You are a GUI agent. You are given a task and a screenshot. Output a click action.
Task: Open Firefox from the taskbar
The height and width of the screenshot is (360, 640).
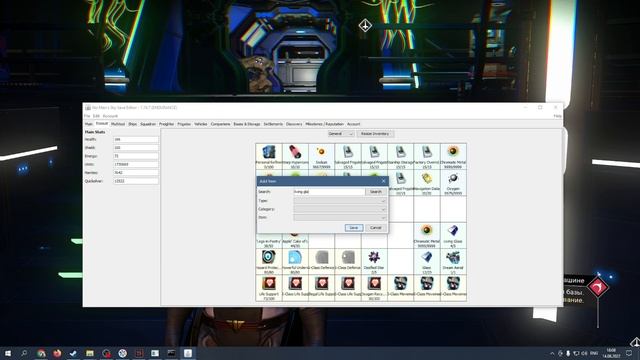click(57, 353)
